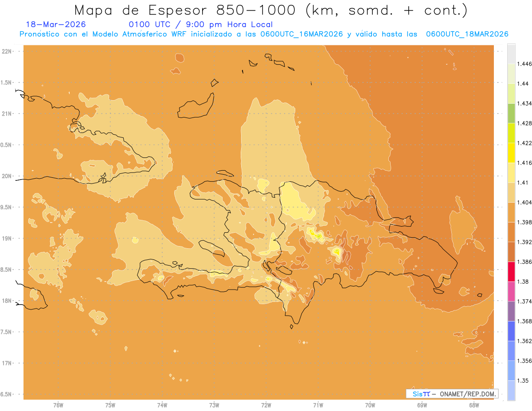Click the '22N' latitude label
Image resolution: width=532 pixels, height=411 pixels.
[8, 51]
